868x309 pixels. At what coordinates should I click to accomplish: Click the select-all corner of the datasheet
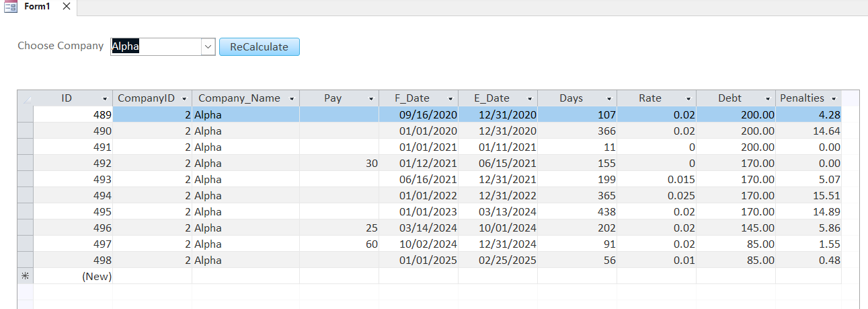[26, 98]
